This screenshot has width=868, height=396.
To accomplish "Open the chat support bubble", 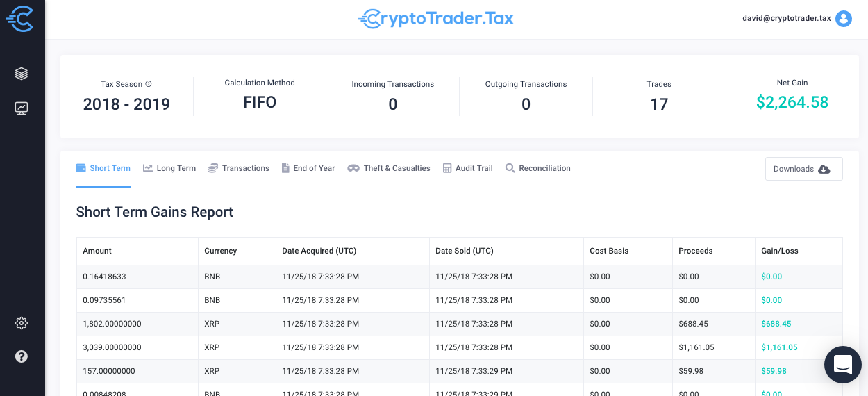I will click(x=843, y=365).
